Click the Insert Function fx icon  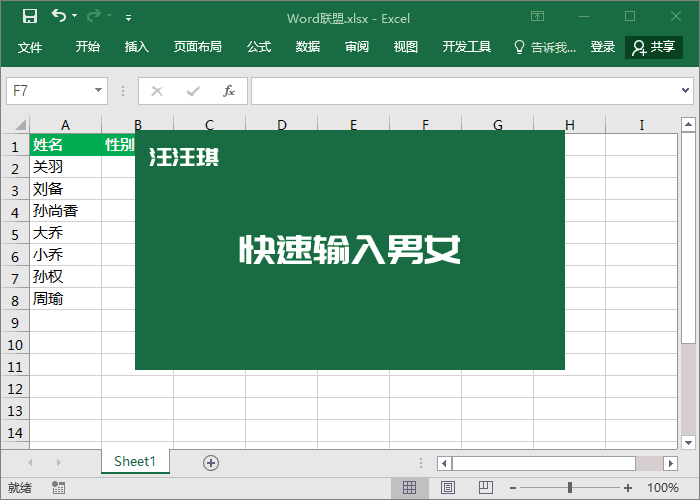pyautogui.click(x=229, y=91)
